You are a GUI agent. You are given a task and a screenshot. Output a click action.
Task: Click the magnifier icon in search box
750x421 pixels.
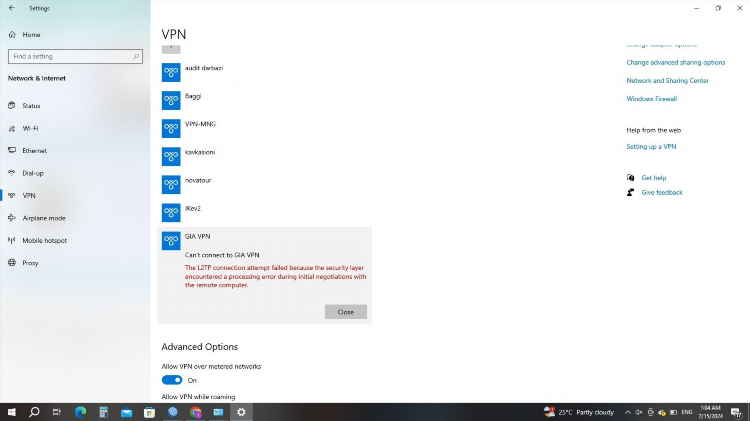click(136, 56)
